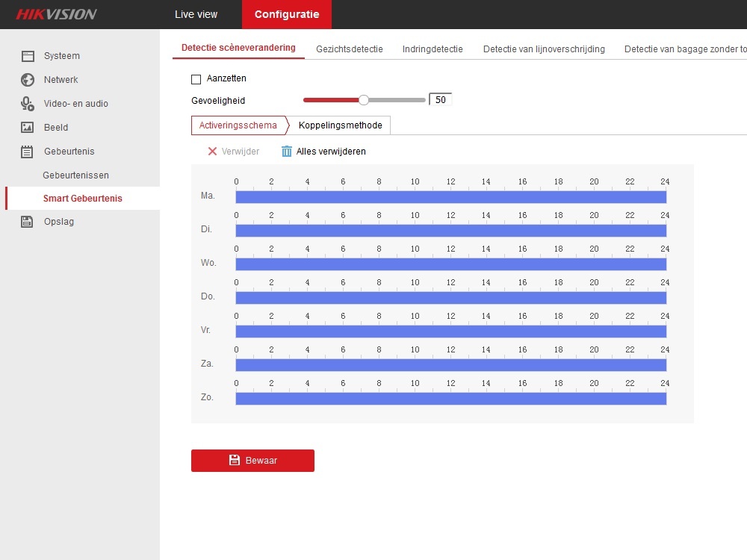The width and height of the screenshot is (747, 560).
Task: Open Detectie van lijnoverschrijding tab
Action: pos(544,49)
